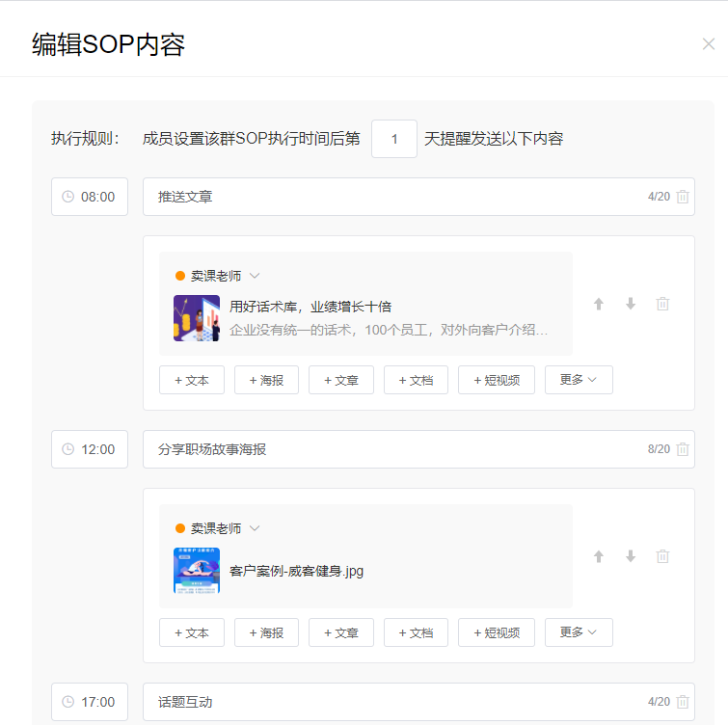
Task: Remove the 用好话术库 article card
Action: 662,304
